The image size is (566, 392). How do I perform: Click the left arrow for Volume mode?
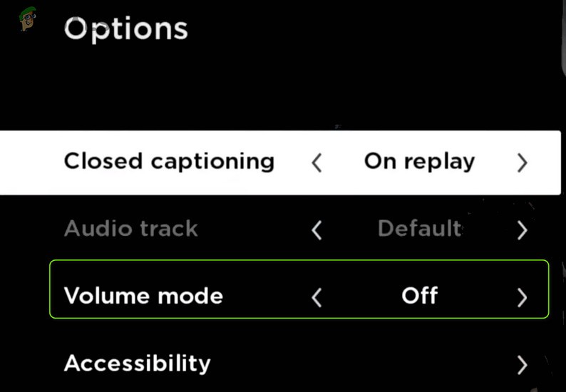tap(317, 297)
